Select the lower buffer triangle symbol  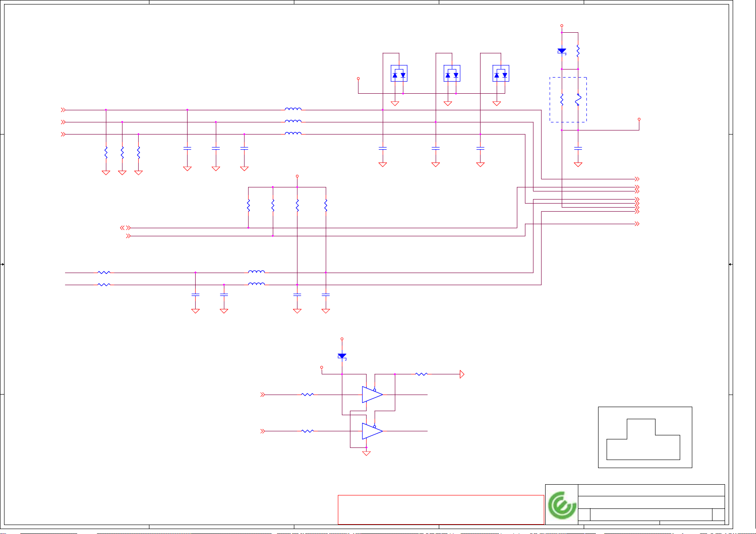(372, 431)
